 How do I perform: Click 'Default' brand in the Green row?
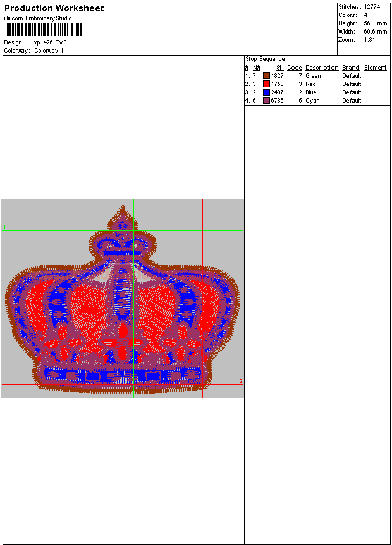(x=352, y=76)
